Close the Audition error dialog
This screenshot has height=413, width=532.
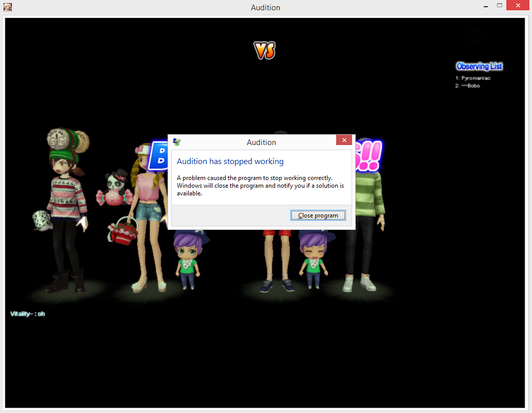coord(344,140)
